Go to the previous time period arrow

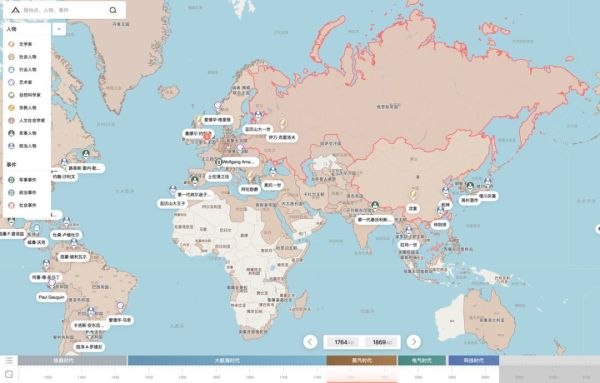(x=310, y=342)
